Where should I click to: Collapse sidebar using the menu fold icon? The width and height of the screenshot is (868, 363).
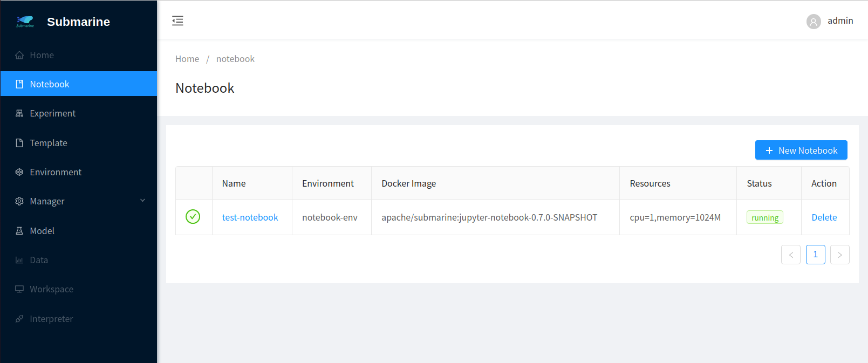(x=177, y=21)
